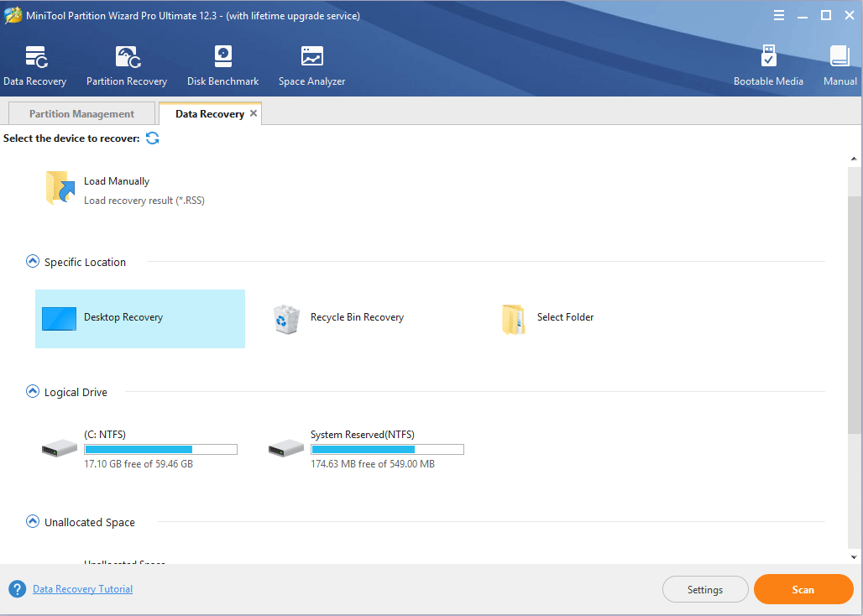Viewport: 863px width, 616px height.
Task: Click the "Recycle Bin Recovery" label
Action: [357, 317]
